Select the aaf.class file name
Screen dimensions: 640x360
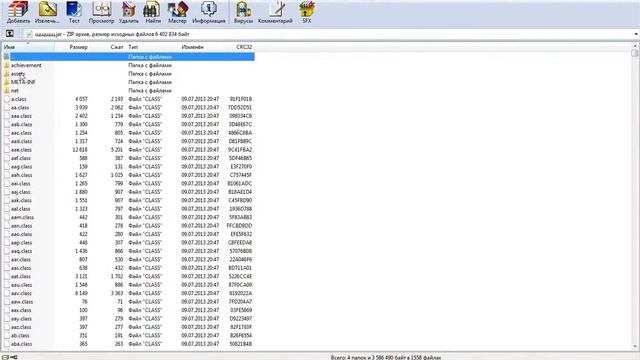[21, 158]
